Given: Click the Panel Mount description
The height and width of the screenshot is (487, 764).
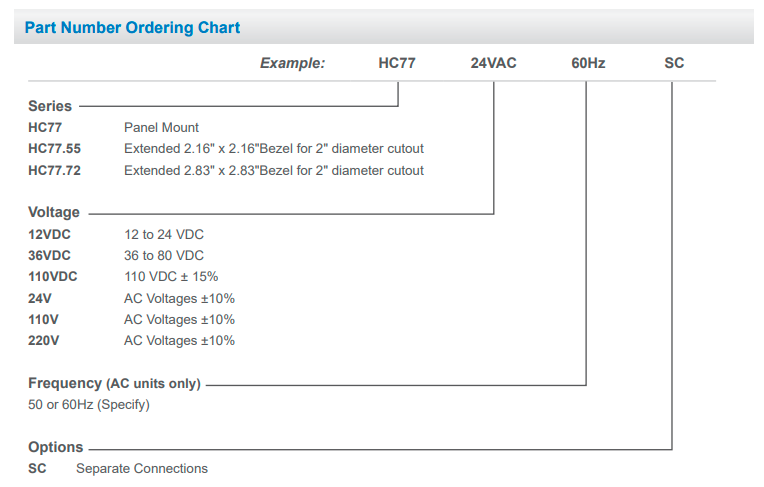Looking at the screenshot, I should [161, 128].
